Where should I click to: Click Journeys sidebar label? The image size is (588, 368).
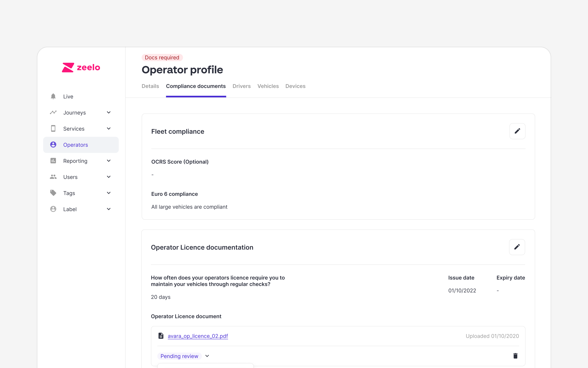[74, 113]
